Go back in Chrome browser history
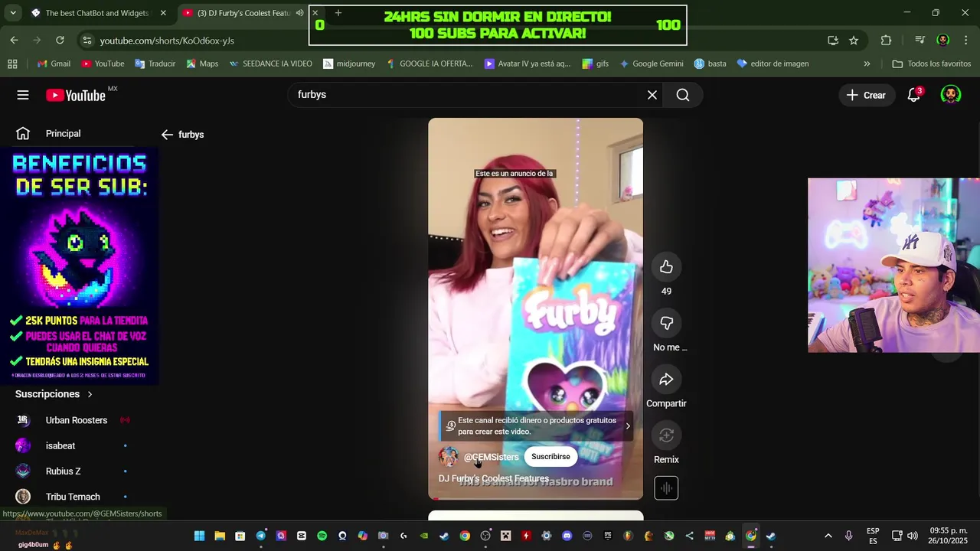The width and height of the screenshot is (980, 551). pyautogui.click(x=14, y=41)
